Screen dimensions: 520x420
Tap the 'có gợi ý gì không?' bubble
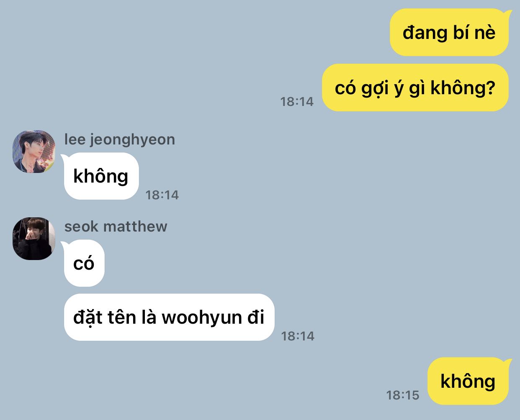click(415, 88)
